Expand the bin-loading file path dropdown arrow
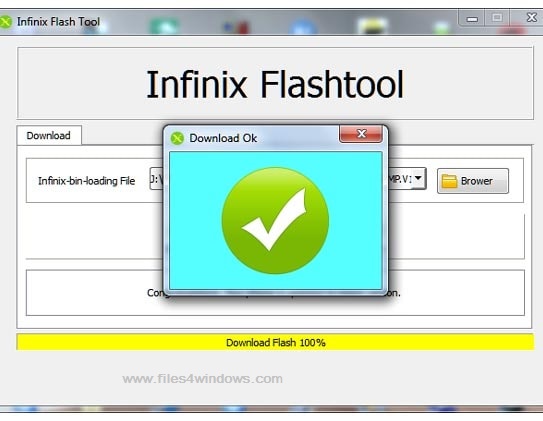Screen dimensions: 543x421 pyautogui.click(x=418, y=178)
